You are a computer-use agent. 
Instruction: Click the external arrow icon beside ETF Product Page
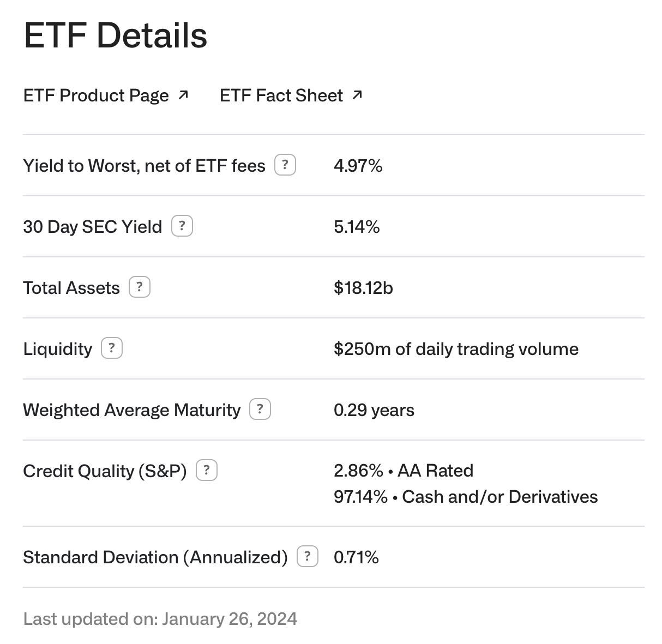(183, 95)
